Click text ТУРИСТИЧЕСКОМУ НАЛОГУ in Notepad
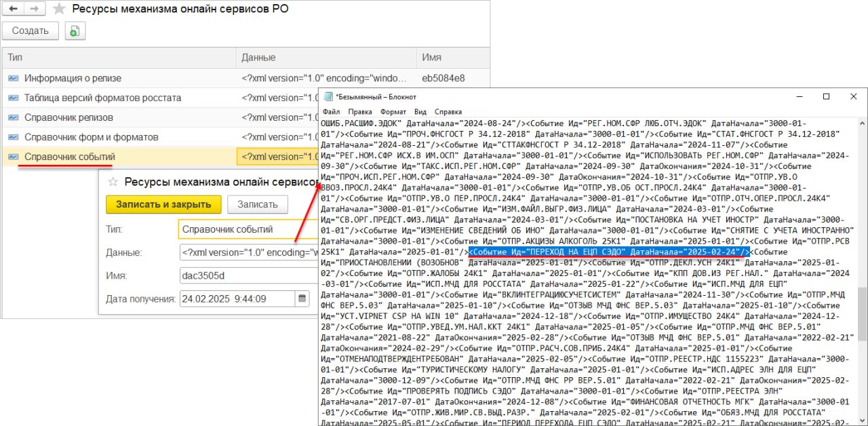Viewport: 868px width, 426px height. point(471,370)
